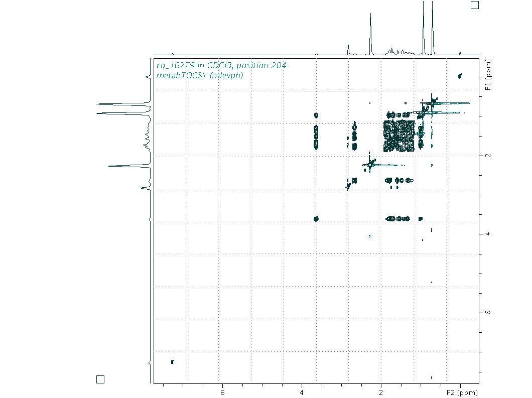Click the small square box at bottom left
The image size is (532, 398).
[x=100, y=379]
